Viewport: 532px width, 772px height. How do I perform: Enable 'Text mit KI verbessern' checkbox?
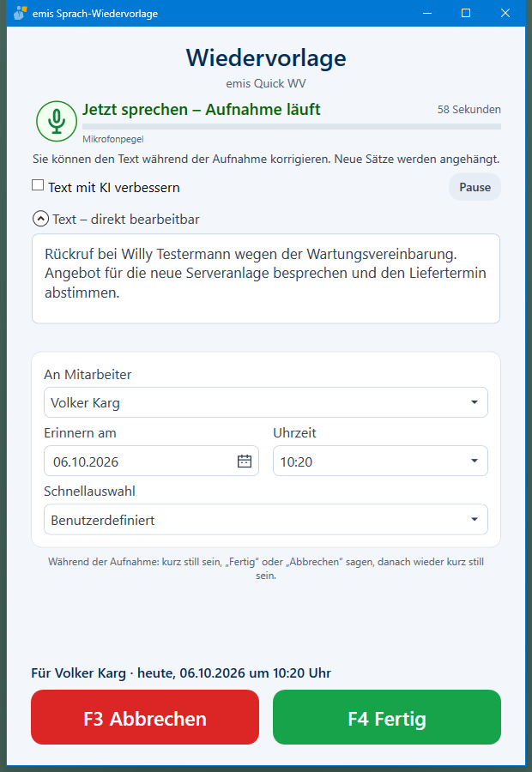pos(38,185)
